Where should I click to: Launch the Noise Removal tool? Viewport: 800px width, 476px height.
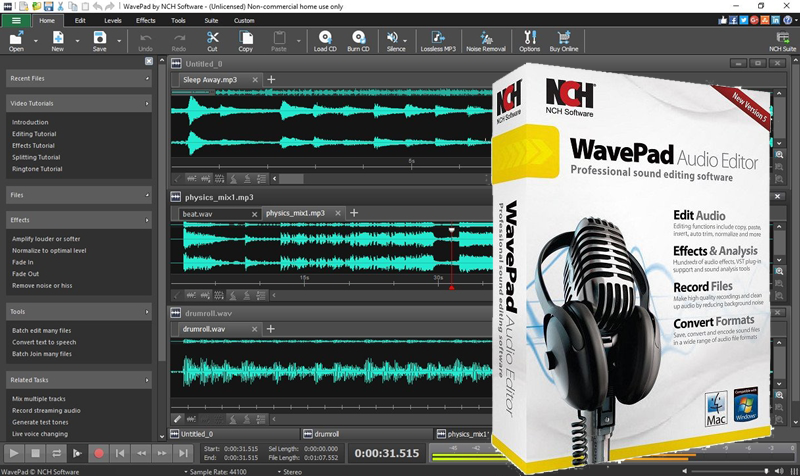click(486, 41)
